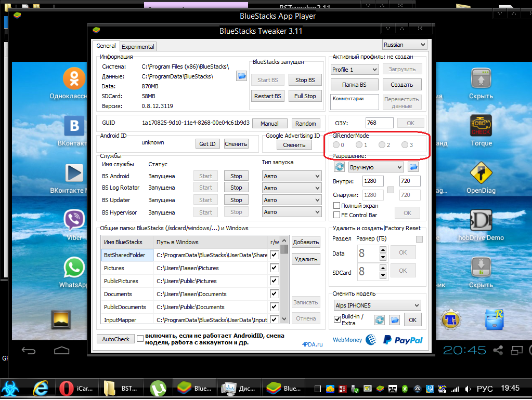Click the folder icon next to data path
532x400 pixels.
click(241, 76)
